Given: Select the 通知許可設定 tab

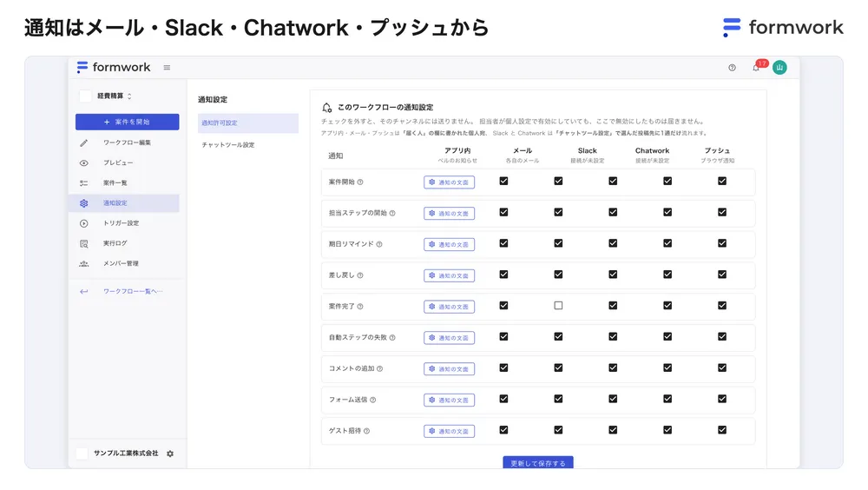Looking at the screenshot, I should (x=248, y=123).
